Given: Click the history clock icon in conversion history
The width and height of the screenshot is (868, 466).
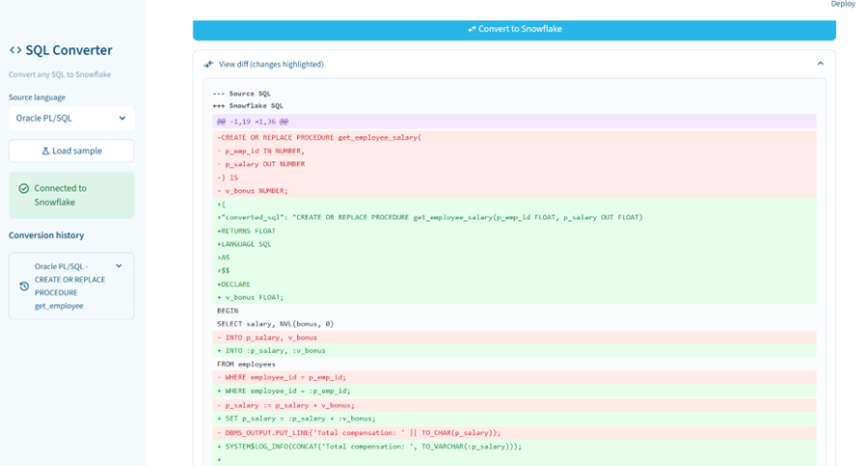Looking at the screenshot, I should (x=24, y=287).
